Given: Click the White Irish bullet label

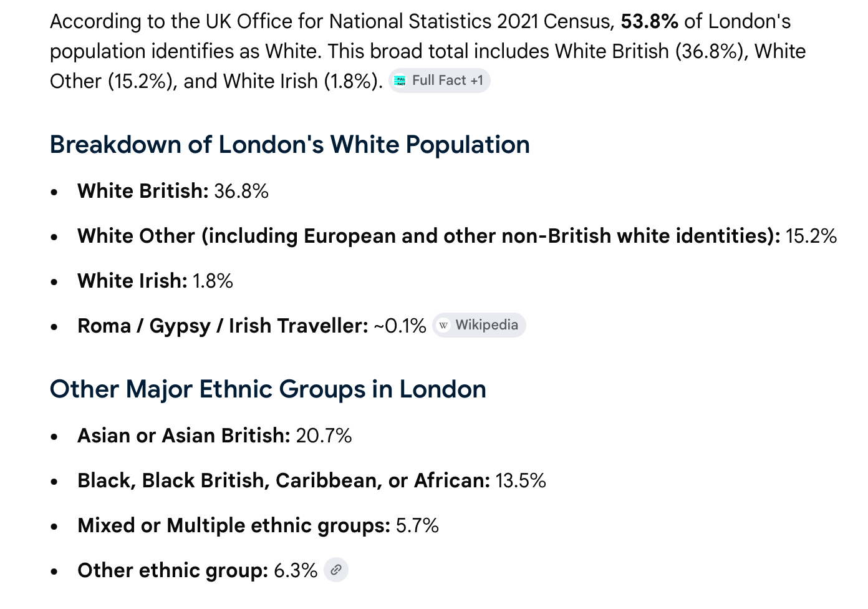Looking at the screenshot, I should [x=132, y=281].
